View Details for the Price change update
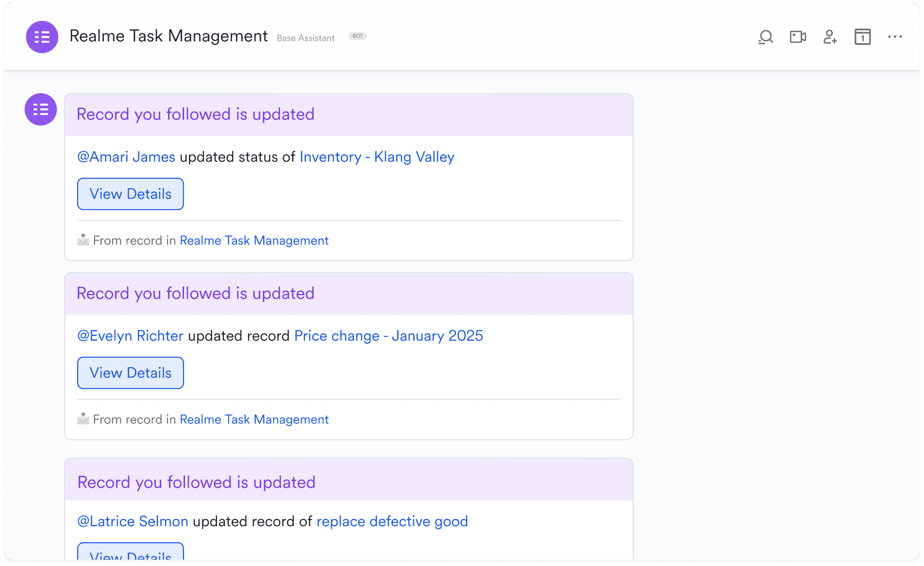The width and height of the screenshot is (924, 566). coord(131,373)
